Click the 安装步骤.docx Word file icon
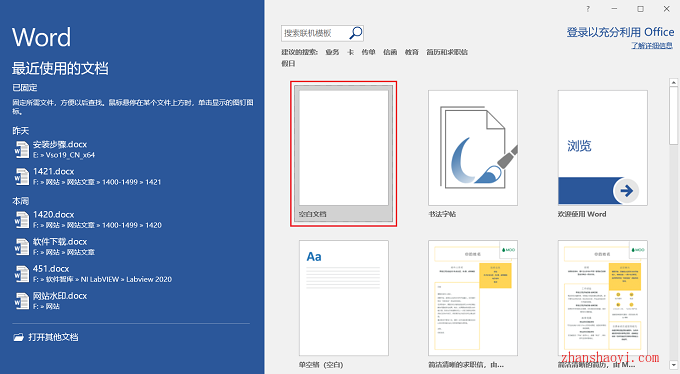 (x=22, y=150)
